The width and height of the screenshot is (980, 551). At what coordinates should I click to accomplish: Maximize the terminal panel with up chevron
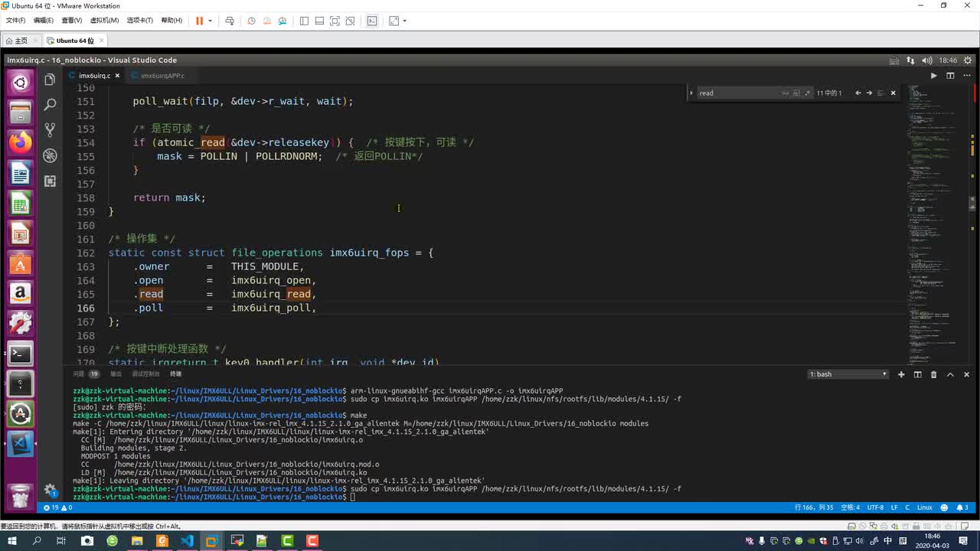(x=950, y=374)
